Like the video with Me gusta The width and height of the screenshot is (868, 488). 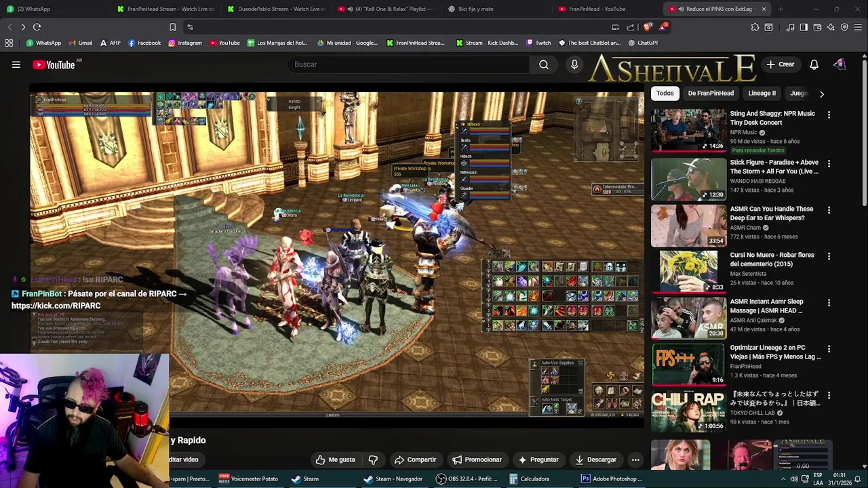pyautogui.click(x=335, y=460)
